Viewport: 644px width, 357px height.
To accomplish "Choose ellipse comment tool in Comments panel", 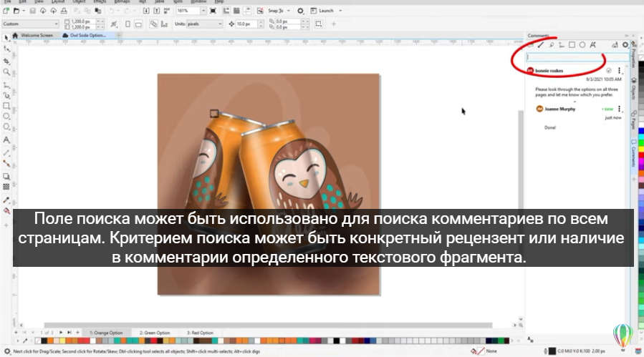I will pyautogui.click(x=582, y=45).
